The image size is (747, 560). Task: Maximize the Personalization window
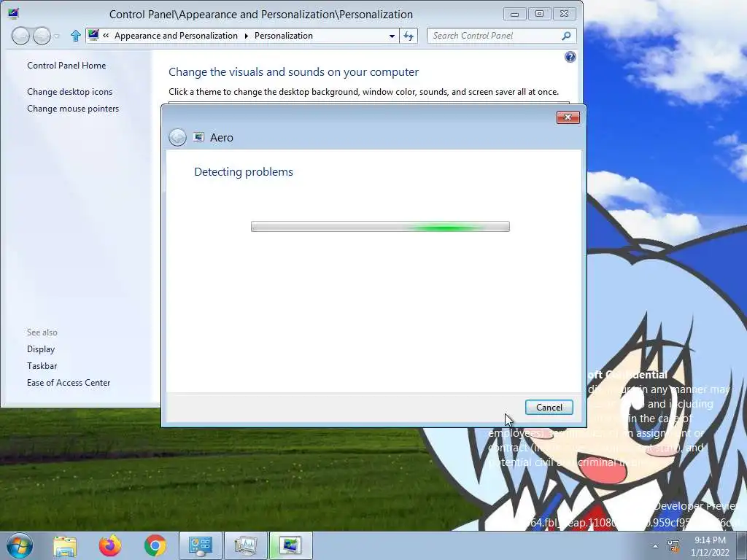[x=539, y=14]
